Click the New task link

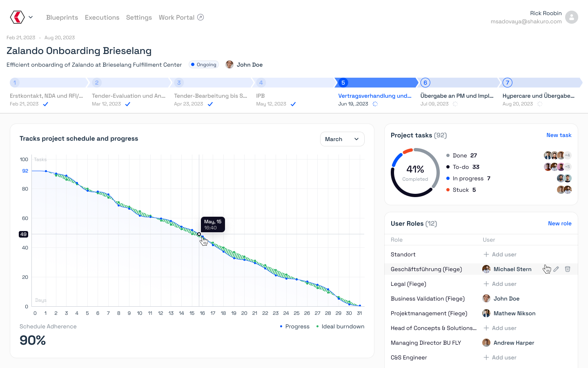coord(559,135)
